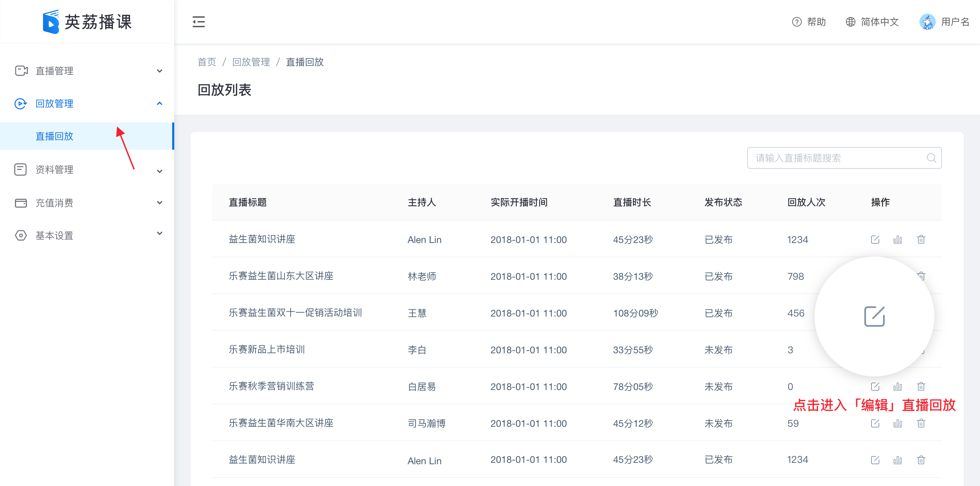
Task: Delete the 乐赛秋季营销训练营 replay
Action: (x=921, y=387)
